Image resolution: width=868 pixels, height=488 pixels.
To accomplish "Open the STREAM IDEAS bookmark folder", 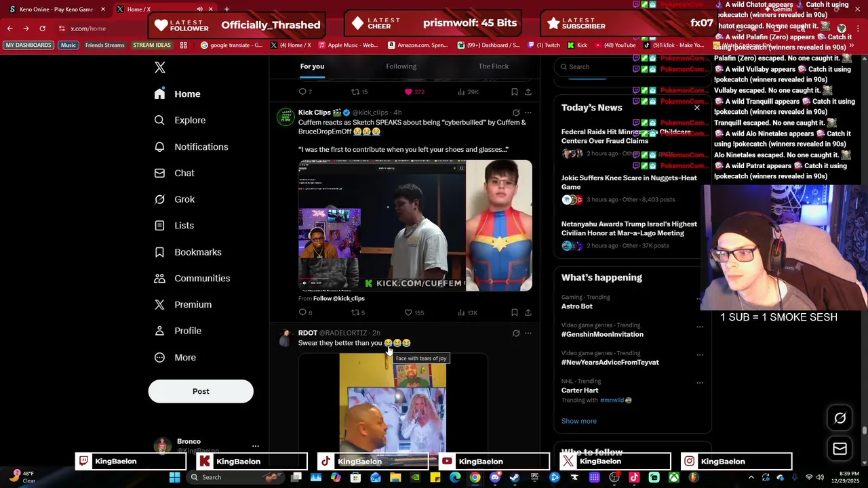I will coord(152,45).
